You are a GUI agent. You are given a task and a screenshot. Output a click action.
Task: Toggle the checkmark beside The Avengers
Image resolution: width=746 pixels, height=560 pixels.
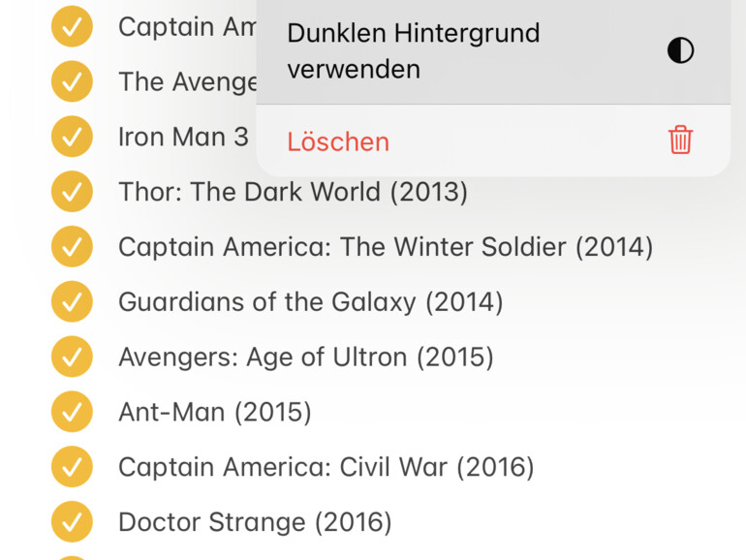click(x=72, y=81)
